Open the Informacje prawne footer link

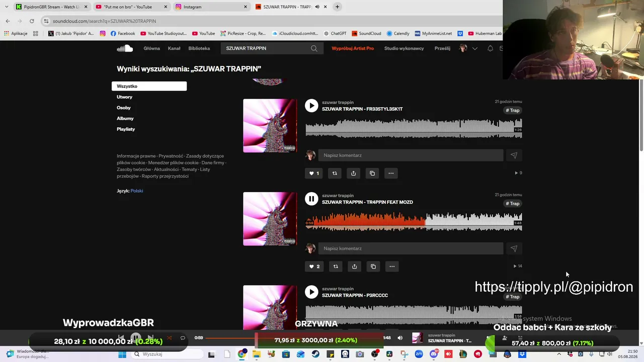click(x=136, y=156)
